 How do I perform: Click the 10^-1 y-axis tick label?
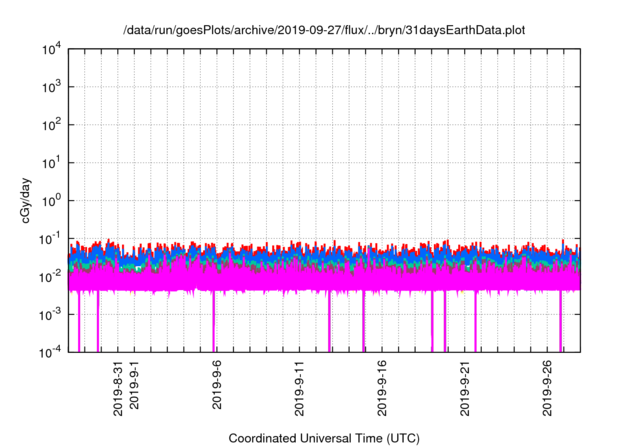pos(52,238)
